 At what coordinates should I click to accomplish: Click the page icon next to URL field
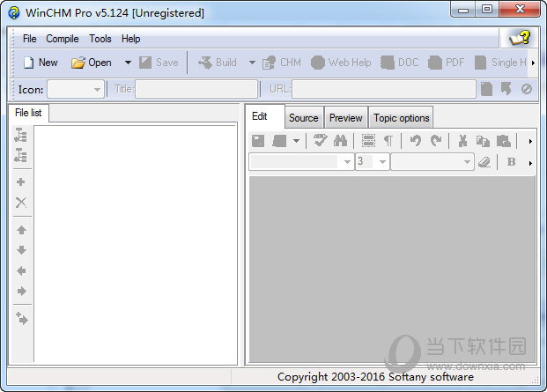coord(486,89)
